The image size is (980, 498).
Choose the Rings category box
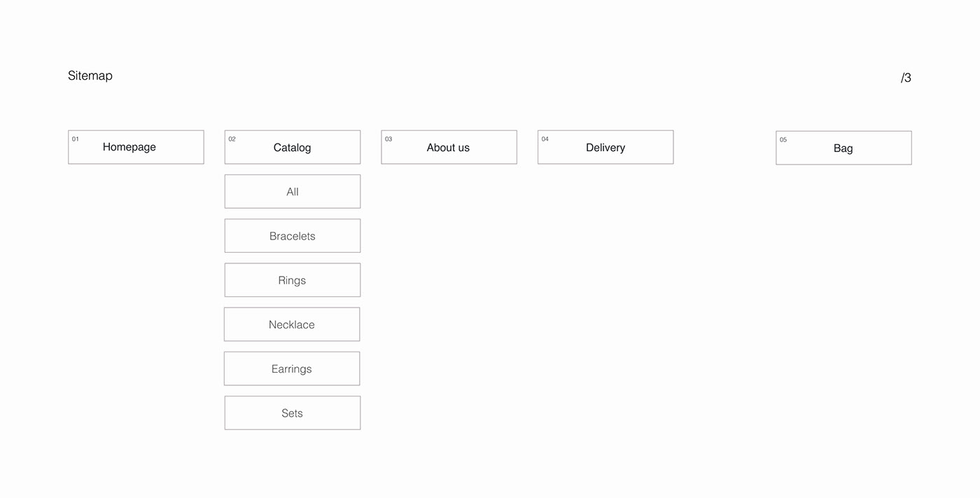click(292, 280)
